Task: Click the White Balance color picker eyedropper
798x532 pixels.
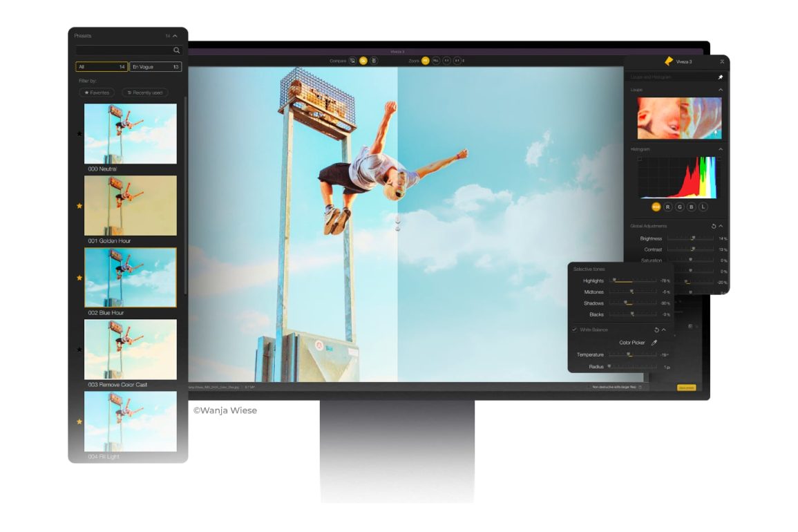Action: (654, 343)
